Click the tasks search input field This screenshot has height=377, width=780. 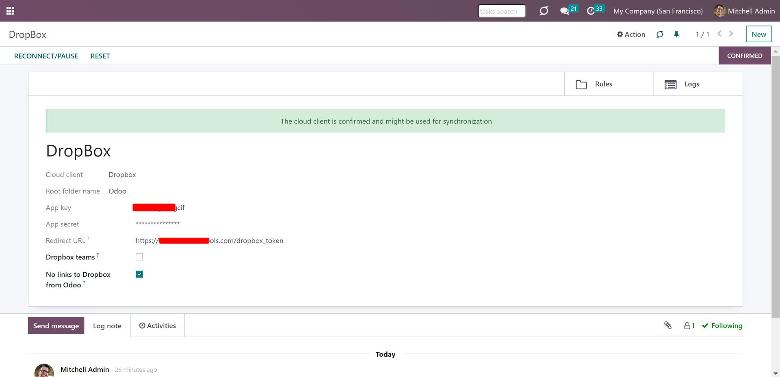click(x=501, y=11)
